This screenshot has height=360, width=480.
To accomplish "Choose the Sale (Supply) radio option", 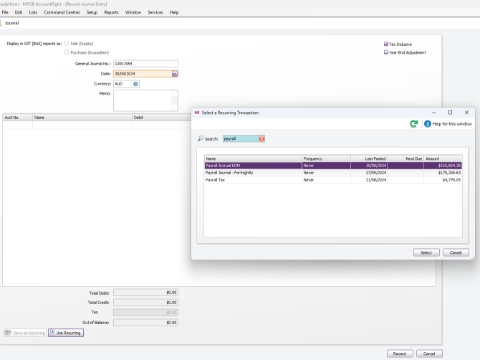I will tap(66, 43).
